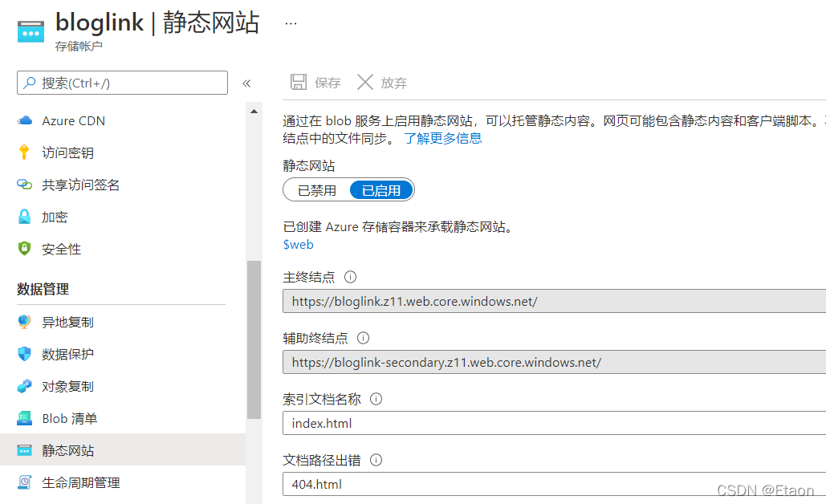Screen dimensions: 826x504
Task: Click the 共享访问签名 link icon
Action: coord(24,185)
